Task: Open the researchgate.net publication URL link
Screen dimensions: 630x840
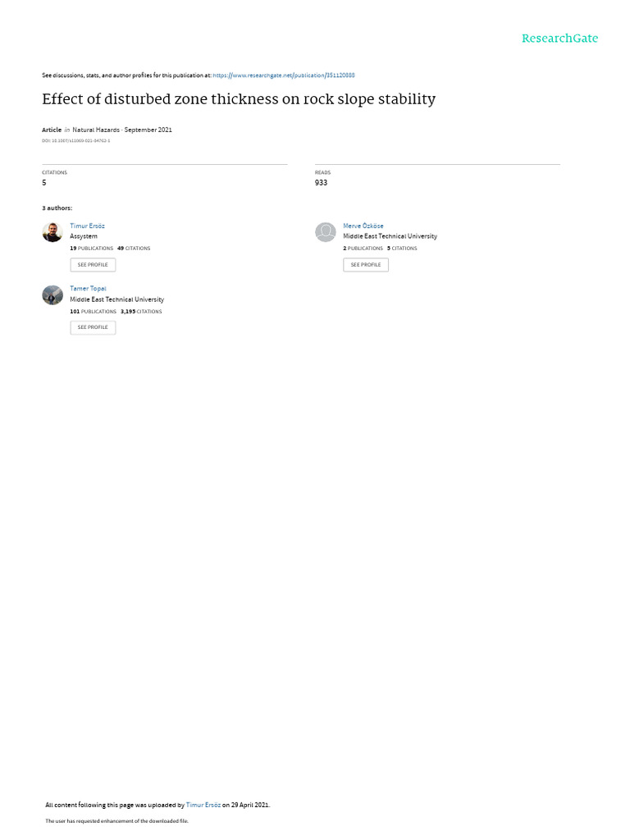Action: pos(284,75)
